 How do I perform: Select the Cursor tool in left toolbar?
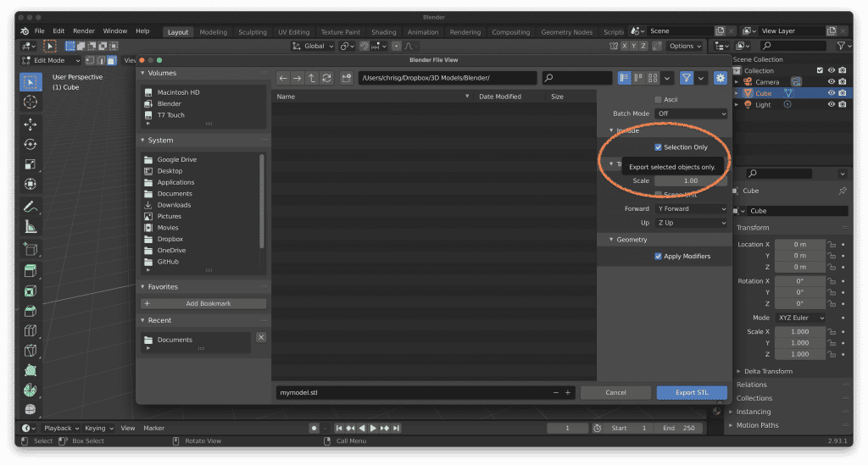(31, 102)
